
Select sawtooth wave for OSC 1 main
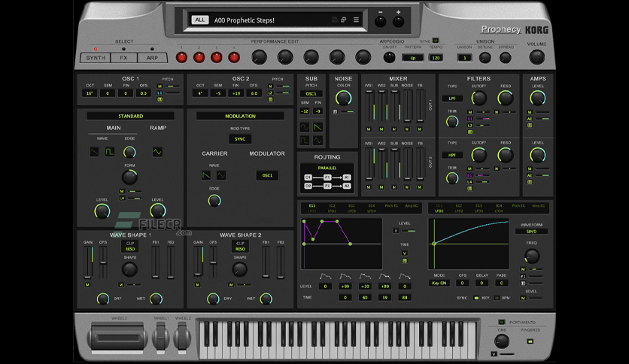click(94, 152)
